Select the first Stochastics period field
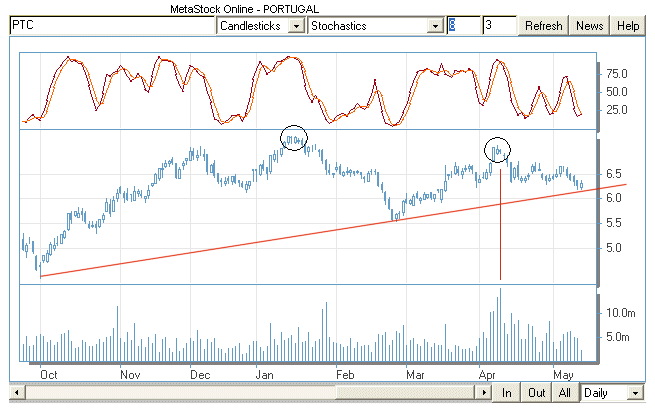 (x=463, y=25)
